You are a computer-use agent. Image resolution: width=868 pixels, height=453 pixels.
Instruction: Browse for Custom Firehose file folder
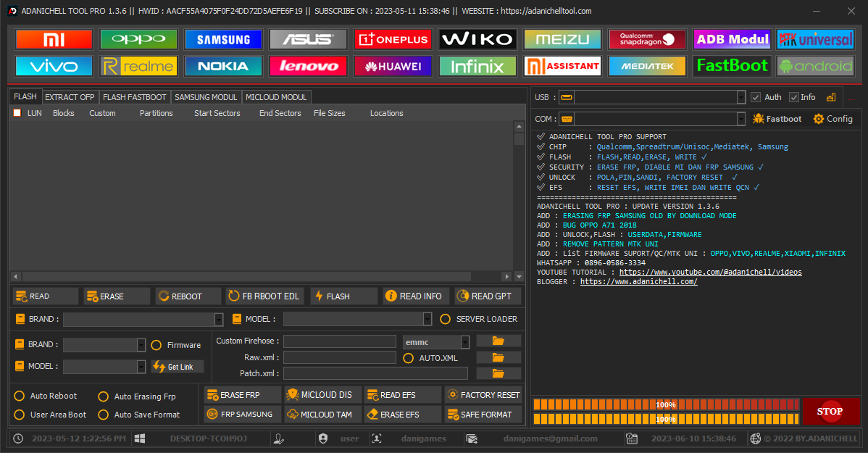click(498, 341)
